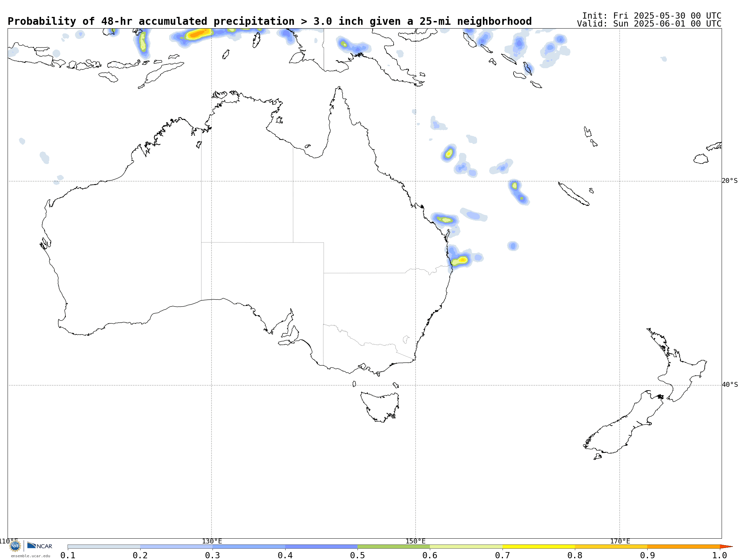Click the red arrow tip of the colorbar
This screenshot has width=744, height=560.
click(x=726, y=547)
